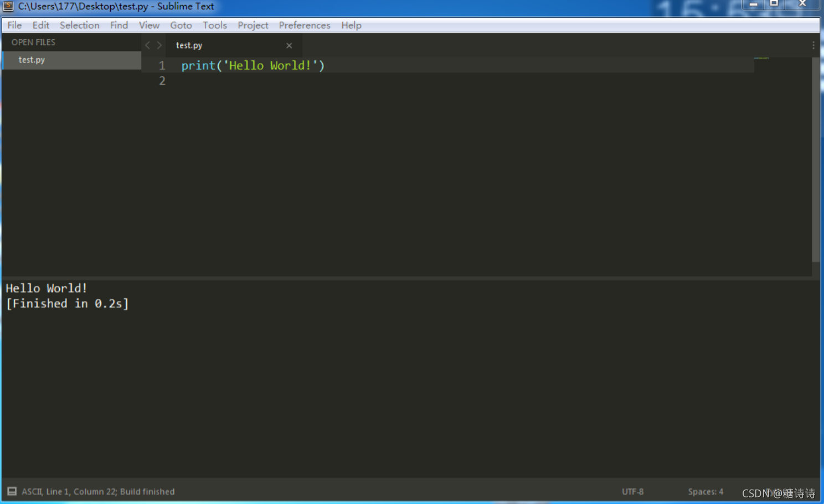824x504 pixels.
Task: Click the Build finished status text
Action: pyautogui.click(x=147, y=491)
